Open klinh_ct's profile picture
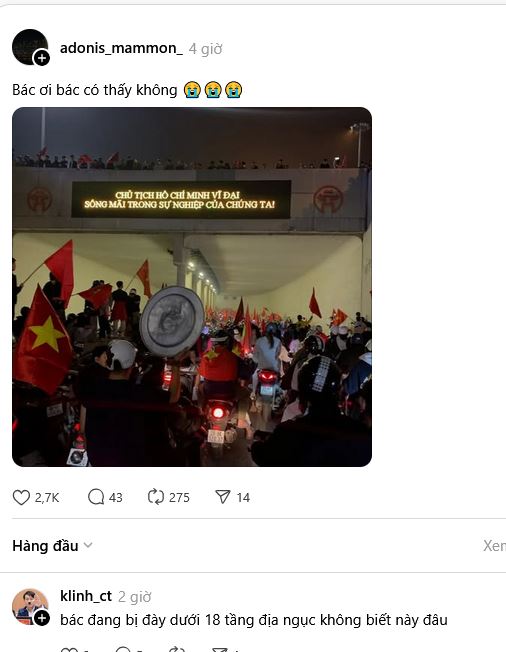Screen dimensions: 506x652 point(30,606)
